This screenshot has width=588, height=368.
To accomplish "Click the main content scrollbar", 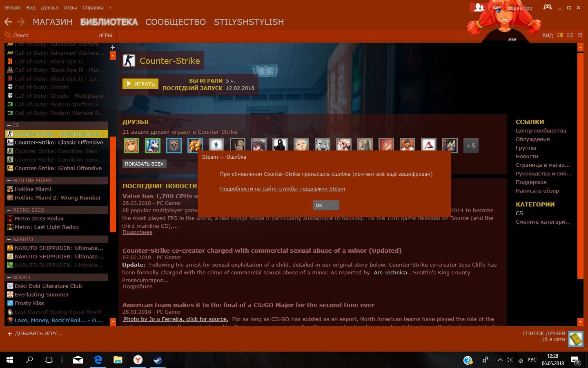I will click(580, 165).
